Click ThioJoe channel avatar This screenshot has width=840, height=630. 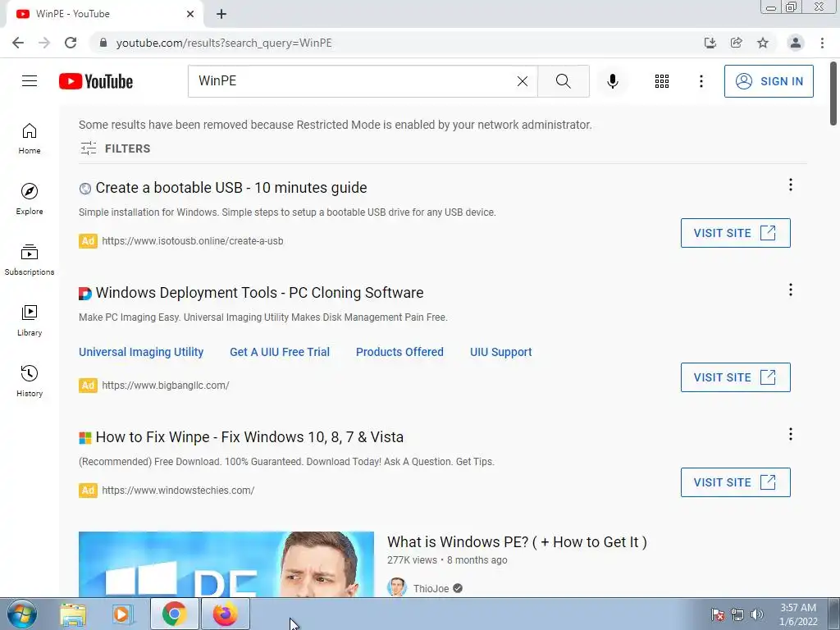[x=397, y=587]
